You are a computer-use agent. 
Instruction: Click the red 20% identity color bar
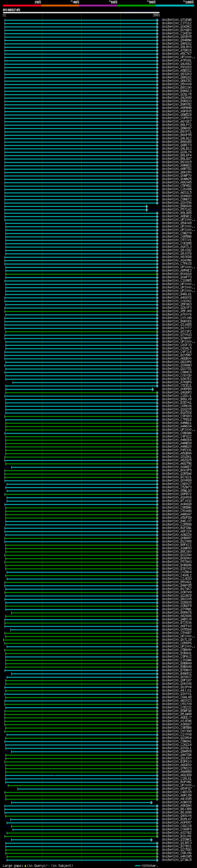(22, 6)
